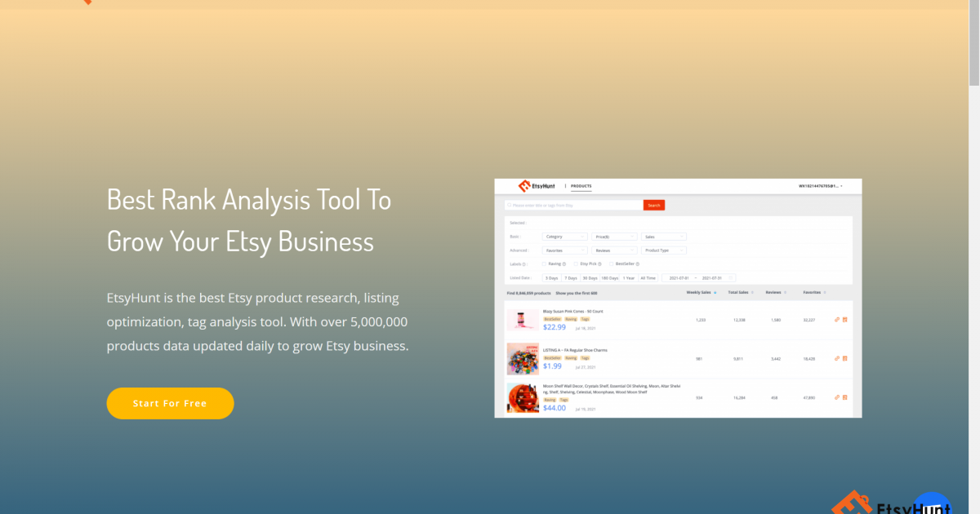Screen dimensions: 980x514
Task: Click Tags label on Shoe Charms row
Action: point(585,357)
